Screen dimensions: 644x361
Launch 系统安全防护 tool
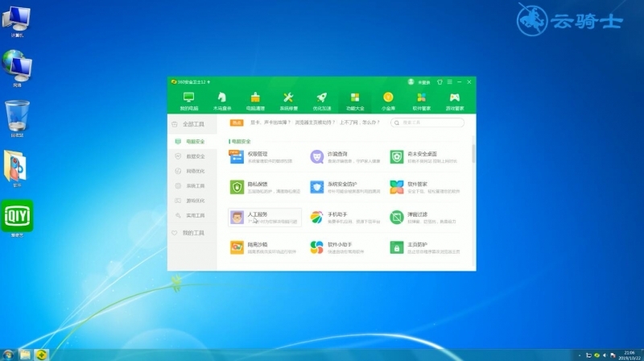pyautogui.click(x=345, y=187)
